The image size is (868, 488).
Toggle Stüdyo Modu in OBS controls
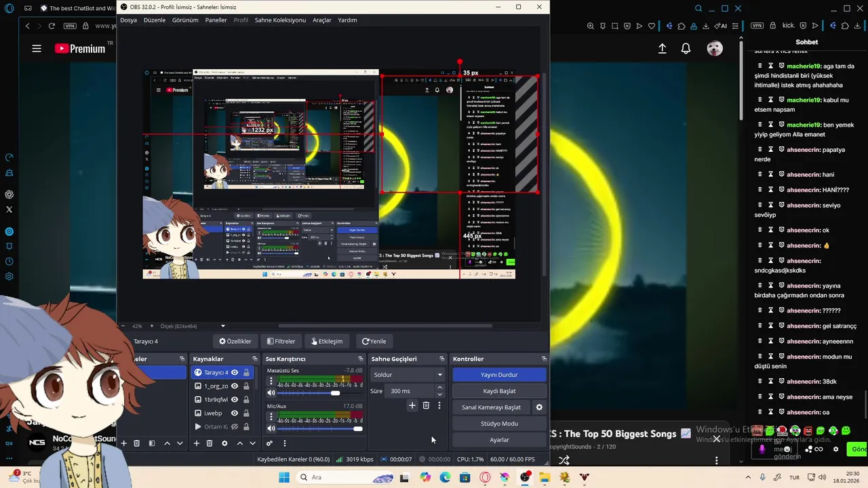point(499,424)
